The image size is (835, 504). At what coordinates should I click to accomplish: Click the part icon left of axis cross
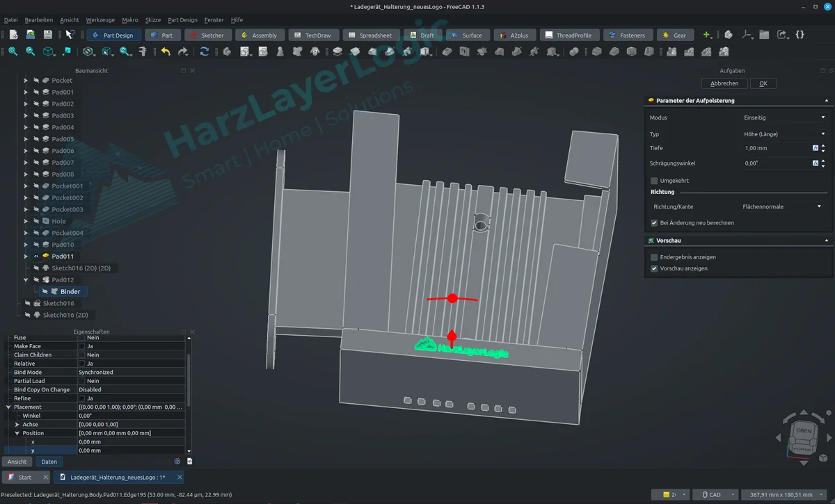728,35
